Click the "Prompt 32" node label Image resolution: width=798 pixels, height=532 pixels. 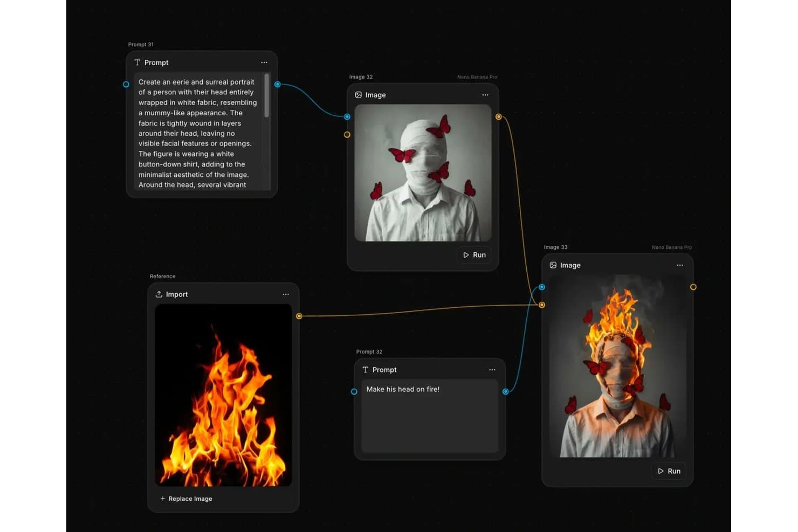[369, 351]
